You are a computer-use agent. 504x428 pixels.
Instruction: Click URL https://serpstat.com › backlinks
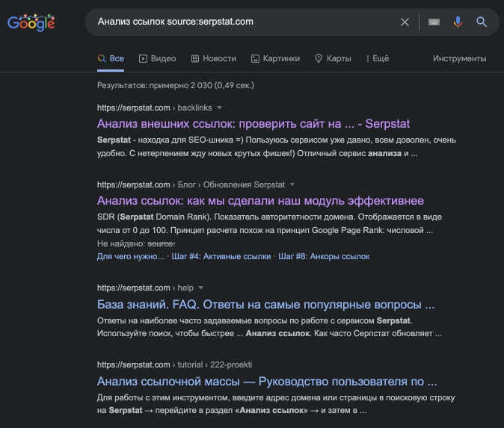pos(155,108)
